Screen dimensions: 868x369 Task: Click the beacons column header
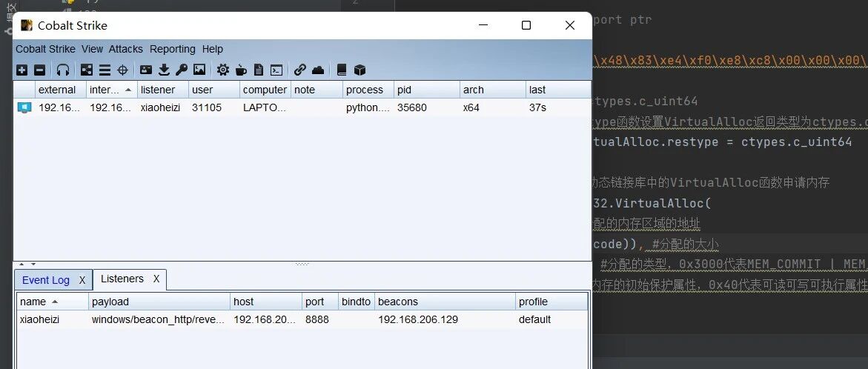click(x=445, y=302)
